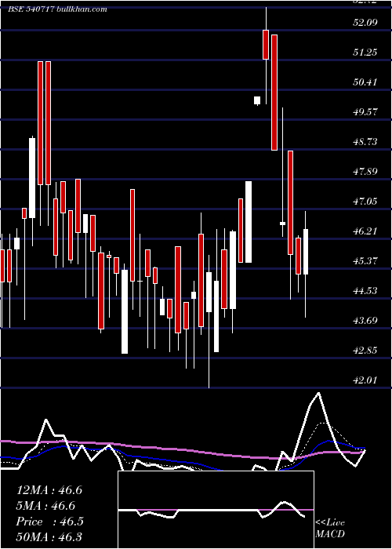Click the highest red candle near 52.09
Viewport: 392px width, 549px height.
(x=266, y=45)
